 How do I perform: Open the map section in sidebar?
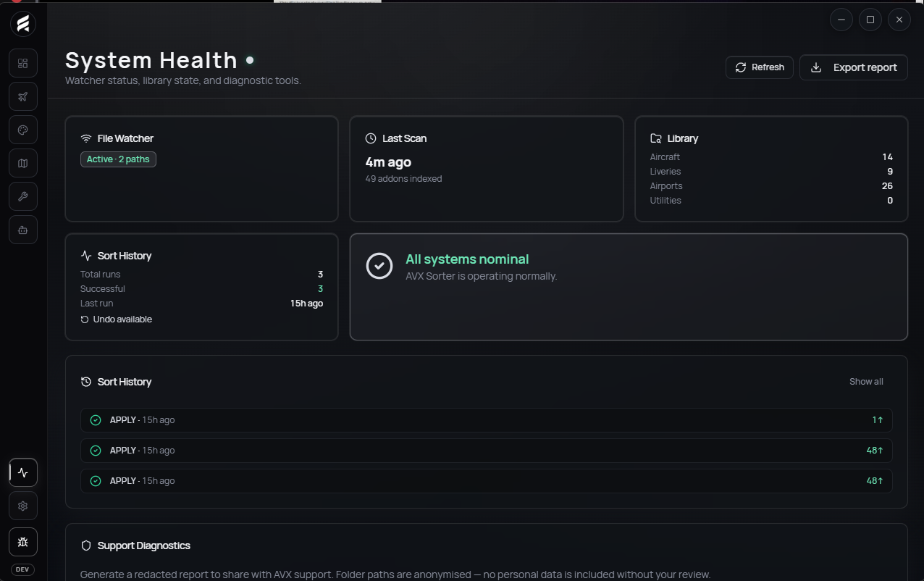coord(23,163)
